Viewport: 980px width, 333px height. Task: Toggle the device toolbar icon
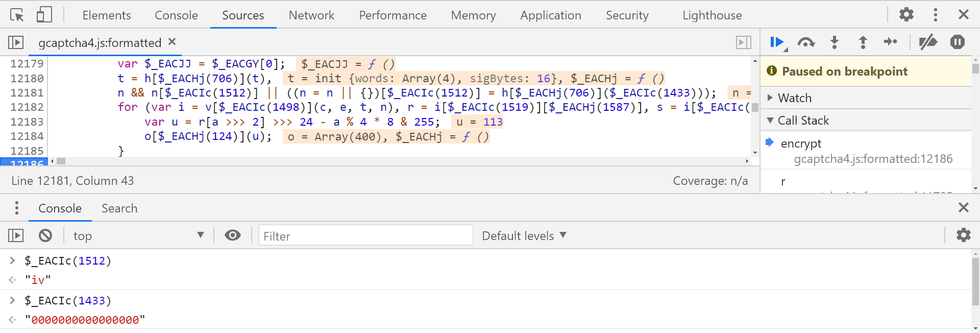[44, 15]
